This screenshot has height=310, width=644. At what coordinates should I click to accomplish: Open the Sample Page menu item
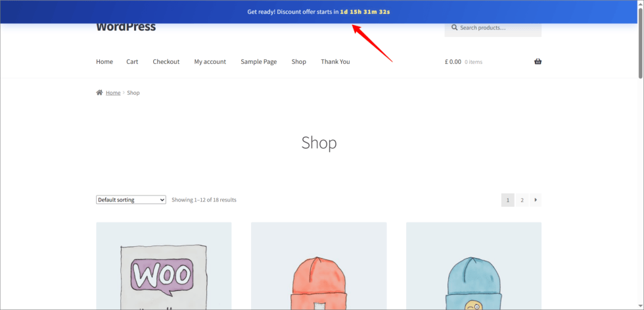coord(259,62)
